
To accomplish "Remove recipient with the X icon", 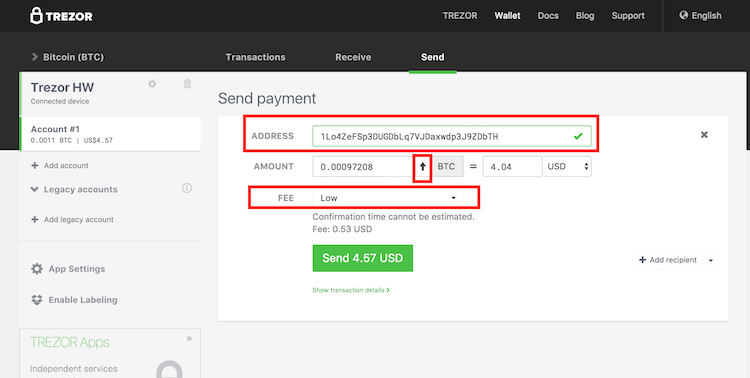I will tap(704, 135).
